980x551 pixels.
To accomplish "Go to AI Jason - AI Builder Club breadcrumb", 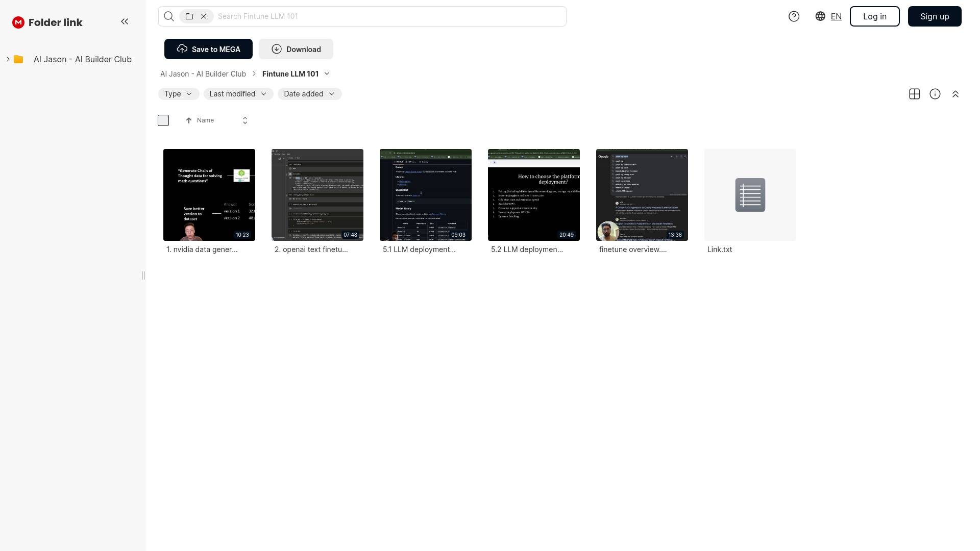I will 203,74.
